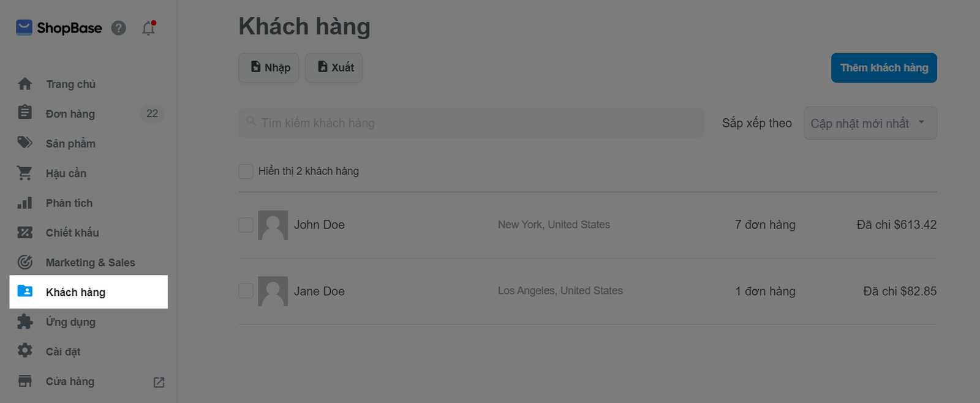The height and width of the screenshot is (403, 980).
Task: Click the Phân tích bar chart icon
Action: (x=25, y=203)
